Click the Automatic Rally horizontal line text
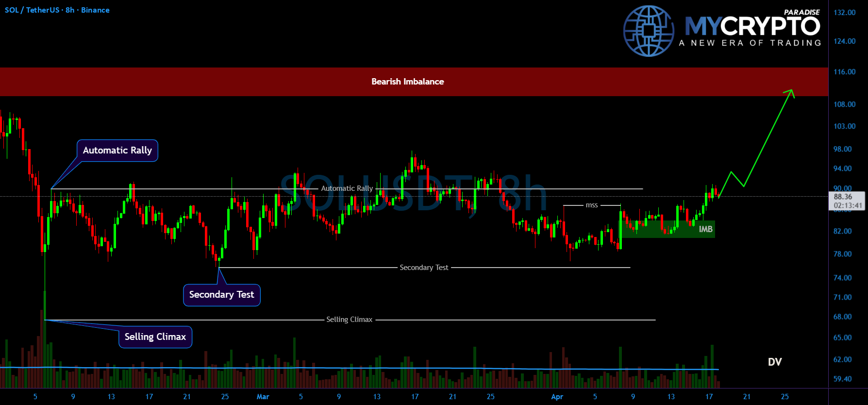 coord(347,188)
